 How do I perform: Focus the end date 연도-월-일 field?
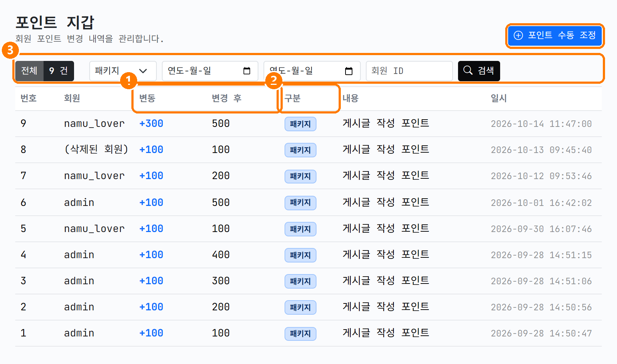pos(312,71)
